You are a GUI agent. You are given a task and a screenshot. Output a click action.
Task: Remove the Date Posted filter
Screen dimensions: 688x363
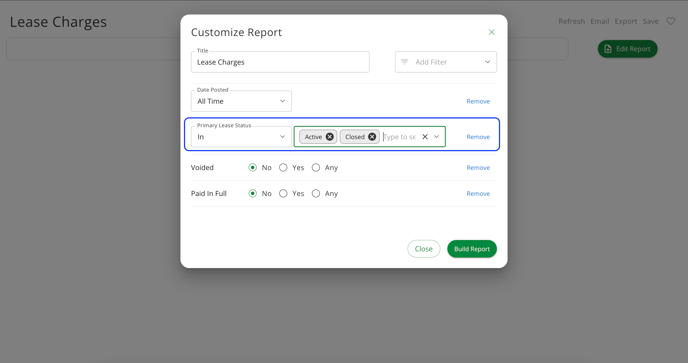pyautogui.click(x=478, y=101)
